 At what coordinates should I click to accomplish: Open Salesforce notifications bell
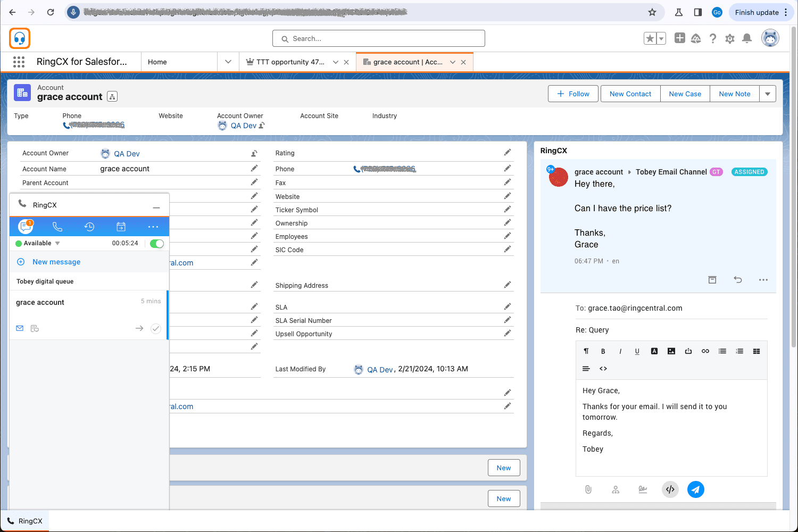pos(747,38)
